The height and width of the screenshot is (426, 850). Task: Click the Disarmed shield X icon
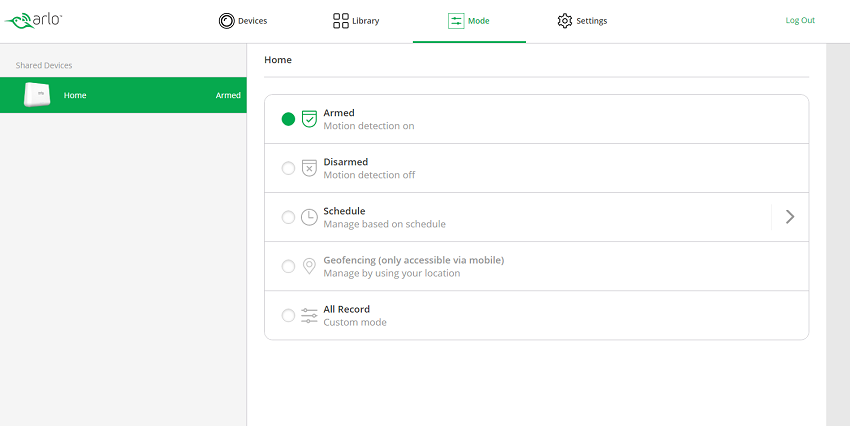[309, 168]
